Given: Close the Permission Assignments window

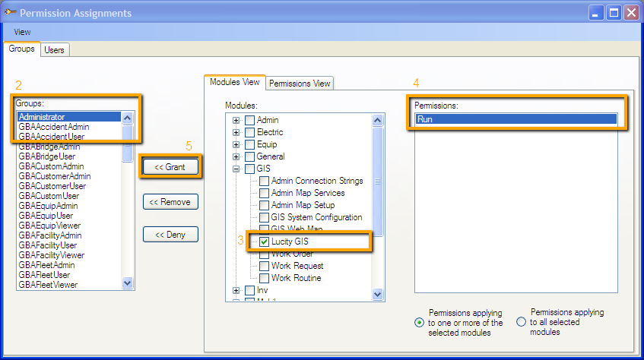Looking at the screenshot, I should click(x=632, y=13).
